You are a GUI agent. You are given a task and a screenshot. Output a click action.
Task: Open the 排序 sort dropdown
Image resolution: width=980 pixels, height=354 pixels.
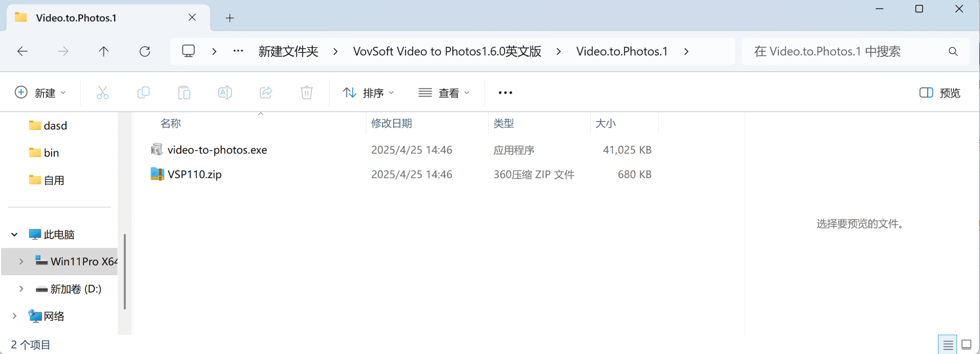[368, 93]
